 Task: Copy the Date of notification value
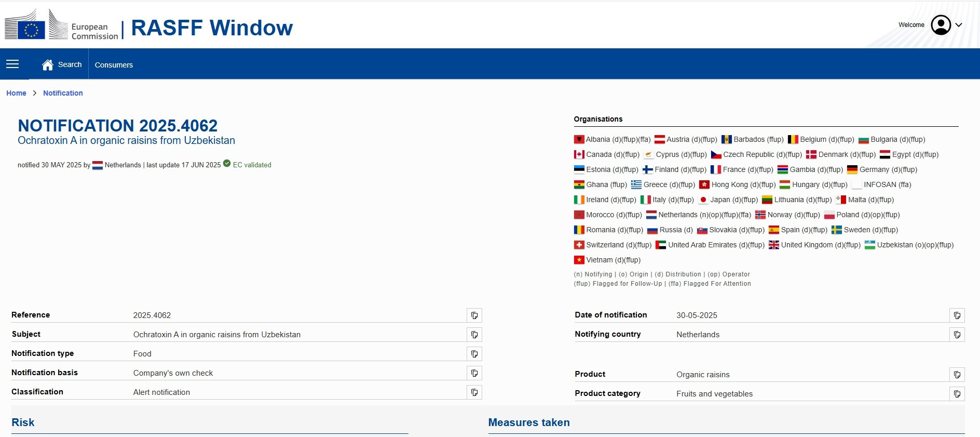pos(957,315)
